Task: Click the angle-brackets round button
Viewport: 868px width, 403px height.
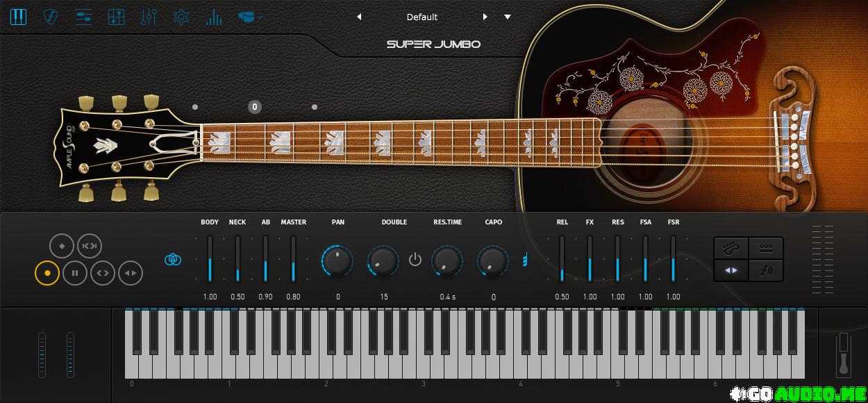Action: tap(103, 273)
